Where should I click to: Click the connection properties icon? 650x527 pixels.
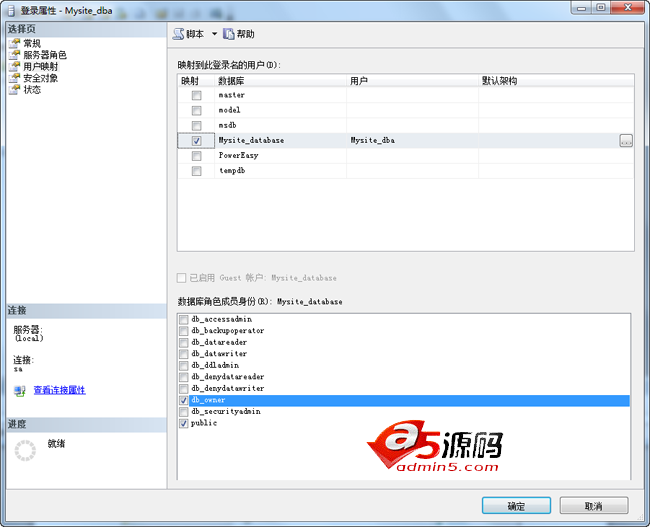[x=19, y=391]
